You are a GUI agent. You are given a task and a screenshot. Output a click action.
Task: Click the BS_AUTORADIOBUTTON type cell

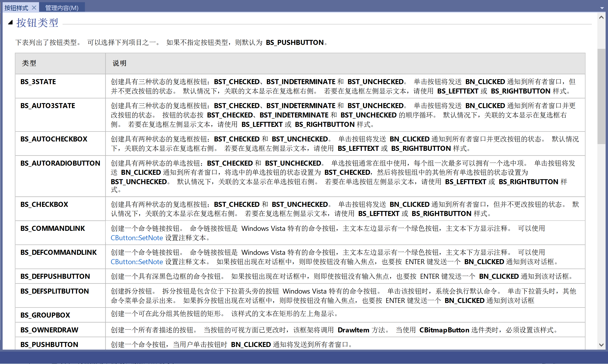coord(60,163)
